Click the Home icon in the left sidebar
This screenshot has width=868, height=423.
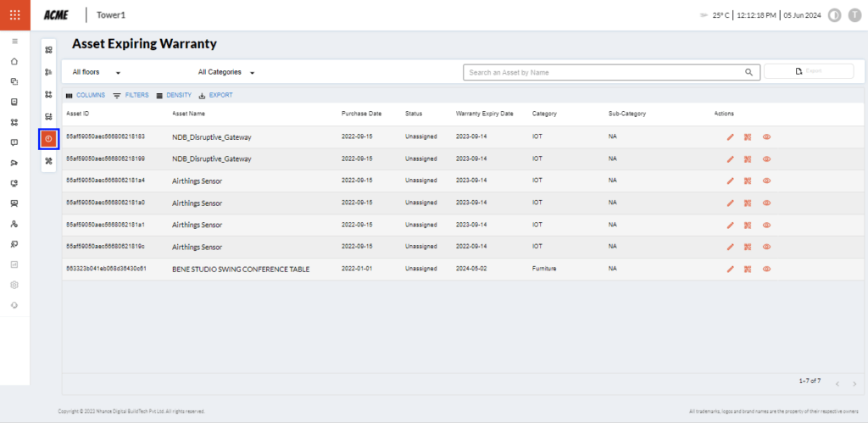[x=14, y=61]
